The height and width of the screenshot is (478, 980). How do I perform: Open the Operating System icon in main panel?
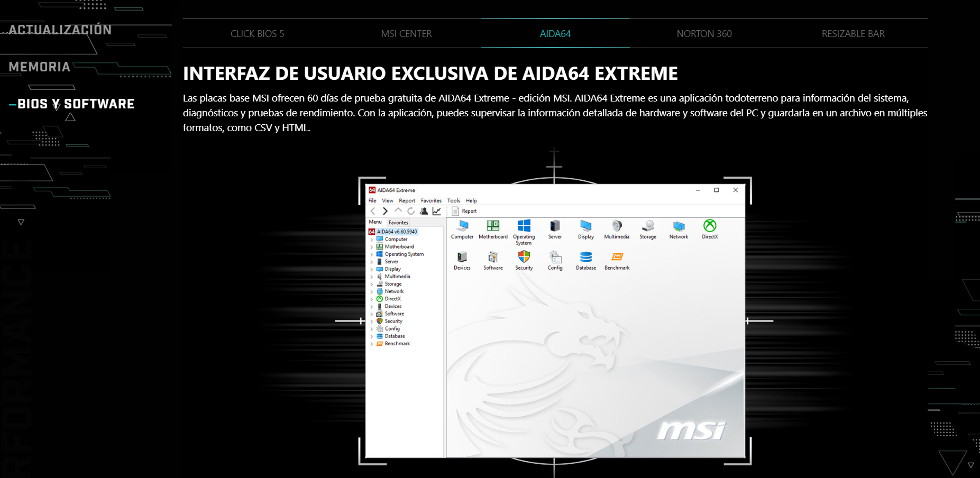pos(524,226)
